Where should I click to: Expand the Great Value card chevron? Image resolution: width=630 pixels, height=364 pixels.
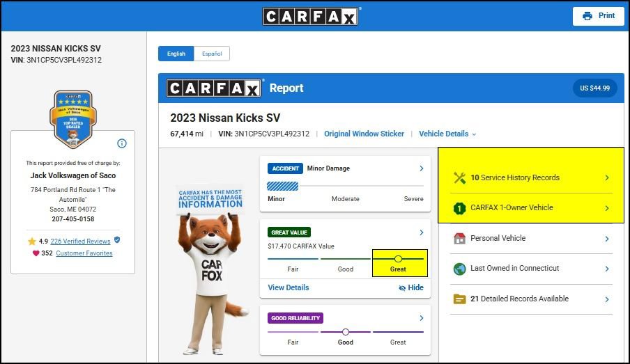(x=422, y=232)
